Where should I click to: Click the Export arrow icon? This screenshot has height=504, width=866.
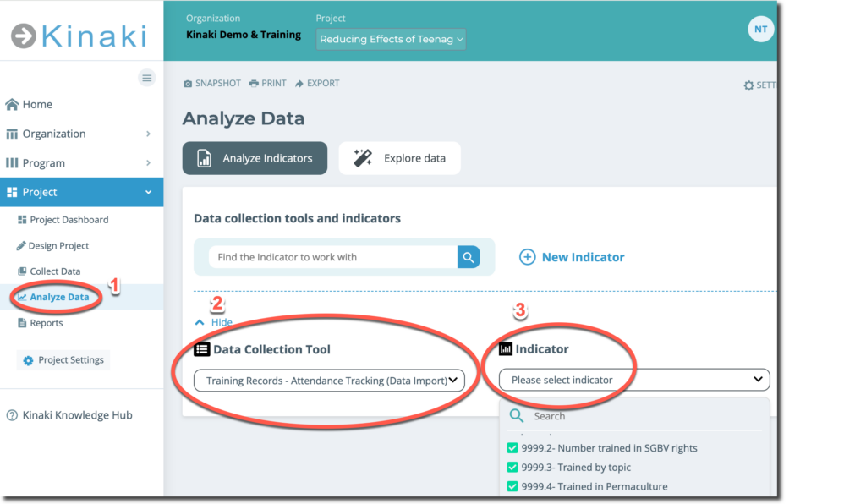[x=299, y=84]
